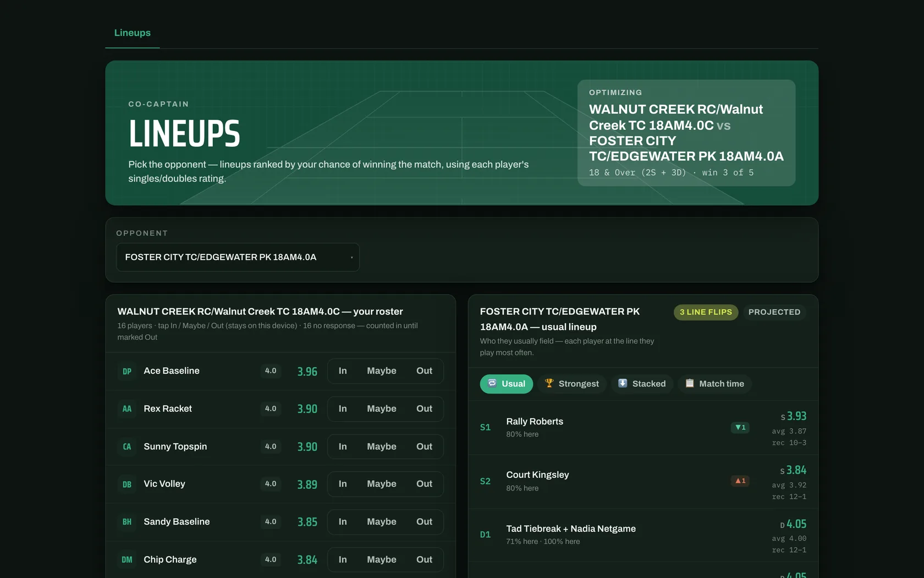Click the LINEUPS heading

[x=184, y=134]
